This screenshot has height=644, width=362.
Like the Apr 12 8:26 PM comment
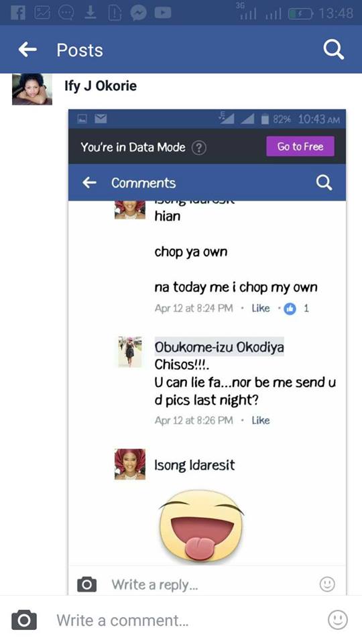261,420
